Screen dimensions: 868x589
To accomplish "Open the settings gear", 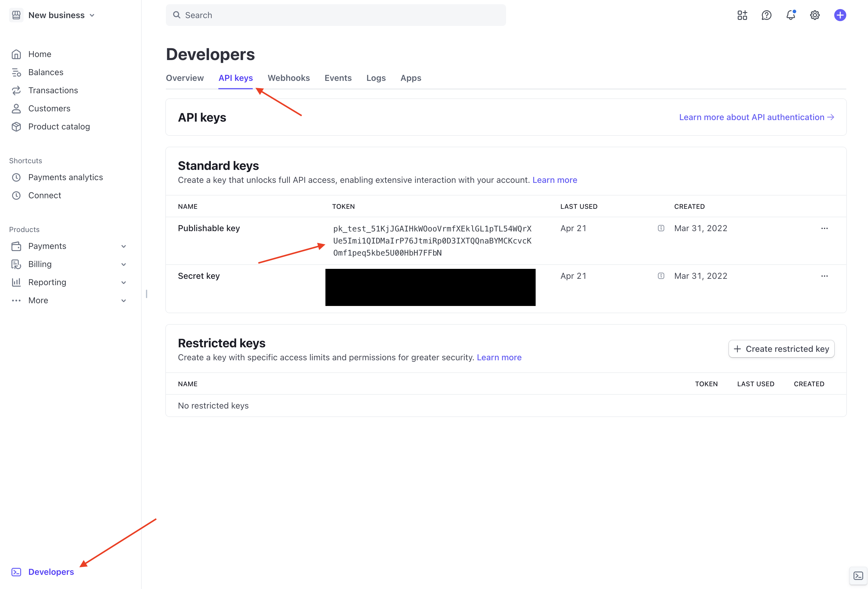I will (815, 15).
